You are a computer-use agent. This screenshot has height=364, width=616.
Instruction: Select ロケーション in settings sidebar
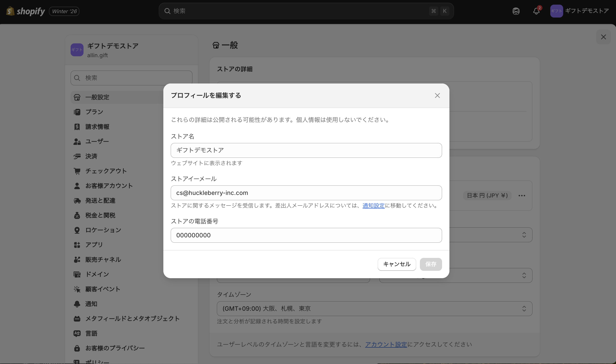103,230
